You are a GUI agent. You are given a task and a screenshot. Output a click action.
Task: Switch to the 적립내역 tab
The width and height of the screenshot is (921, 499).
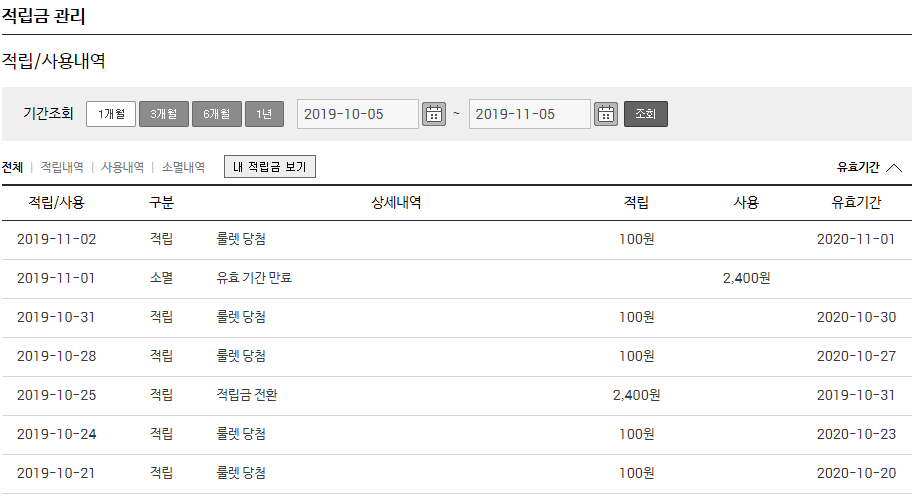pyautogui.click(x=61, y=167)
